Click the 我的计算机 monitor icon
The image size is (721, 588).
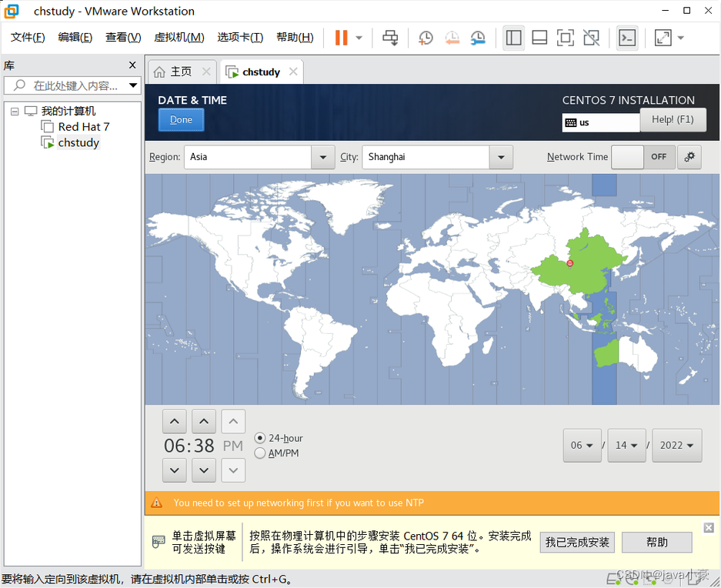click(x=30, y=111)
